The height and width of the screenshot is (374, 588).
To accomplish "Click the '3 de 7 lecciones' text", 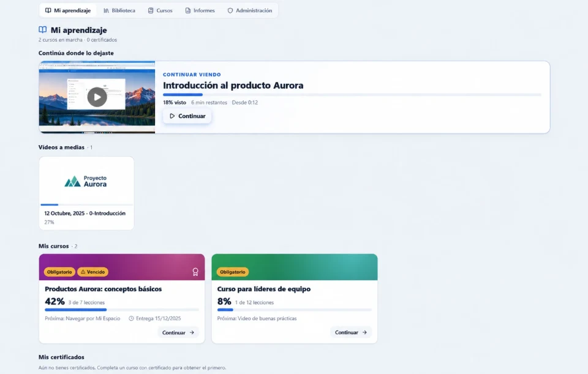I will click(x=86, y=302).
